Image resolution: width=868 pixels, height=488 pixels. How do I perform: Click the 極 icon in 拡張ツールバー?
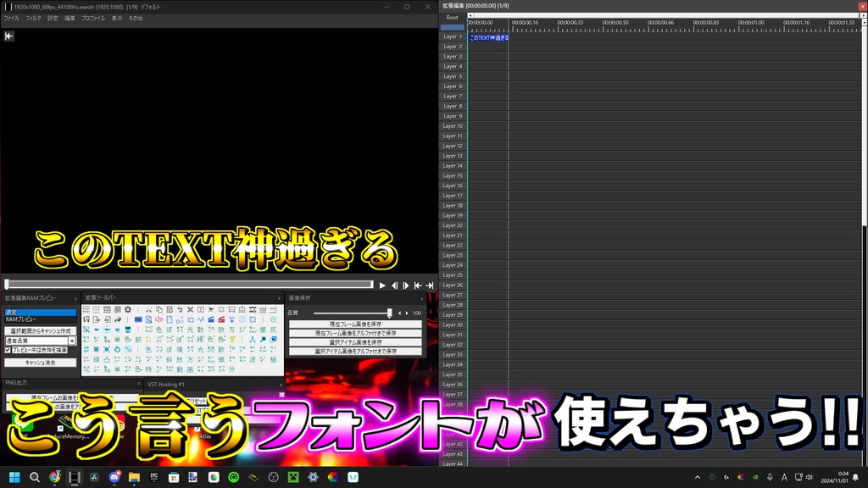pos(274,359)
